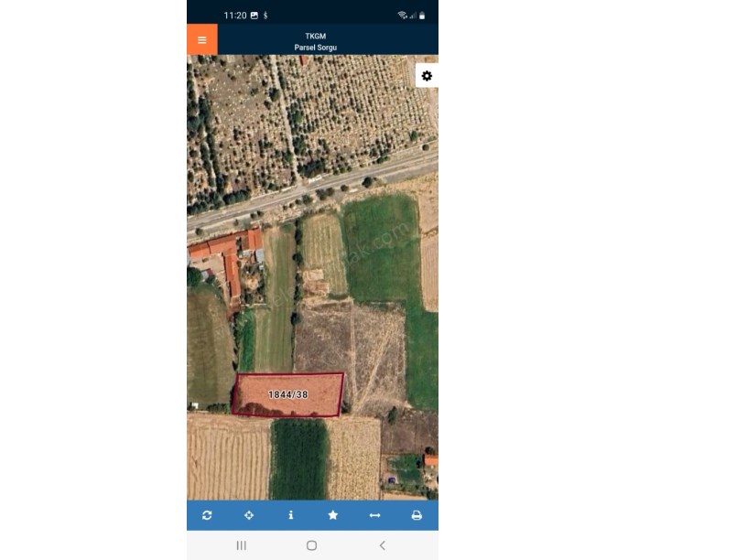Select the measure distance arrow icon
The width and height of the screenshot is (747, 560).
click(x=375, y=515)
